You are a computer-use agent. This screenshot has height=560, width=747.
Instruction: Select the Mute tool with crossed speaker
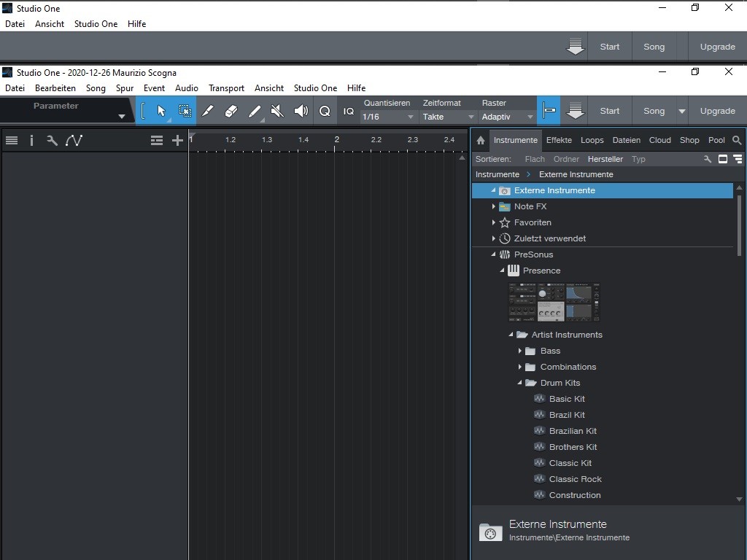point(277,111)
